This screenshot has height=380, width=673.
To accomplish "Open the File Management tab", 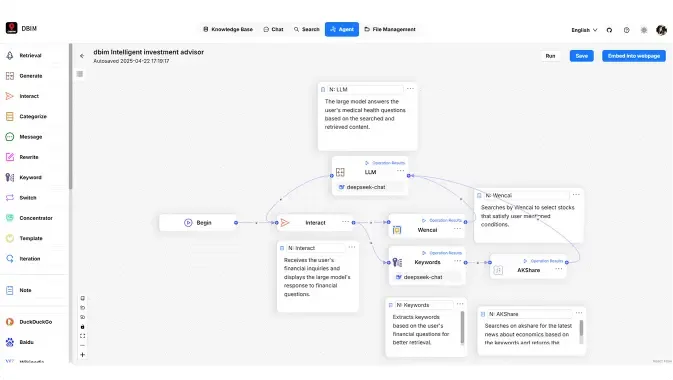I will [x=390, y=29].
